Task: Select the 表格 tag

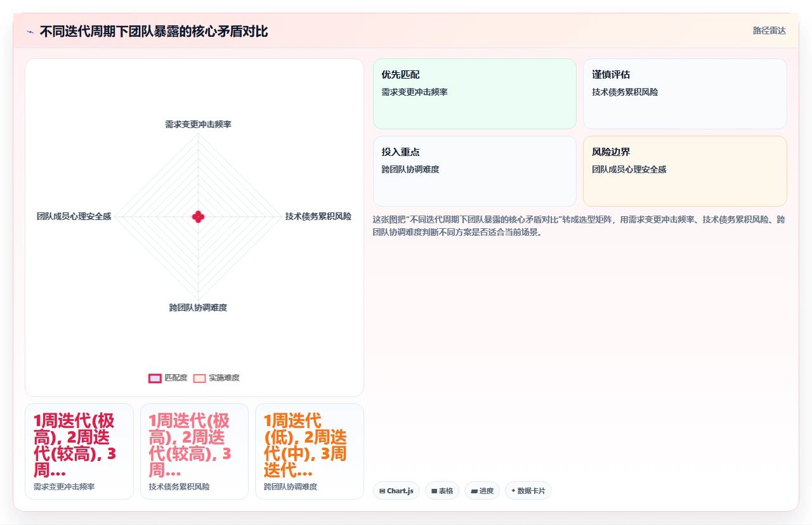Action: click(442, 491)
